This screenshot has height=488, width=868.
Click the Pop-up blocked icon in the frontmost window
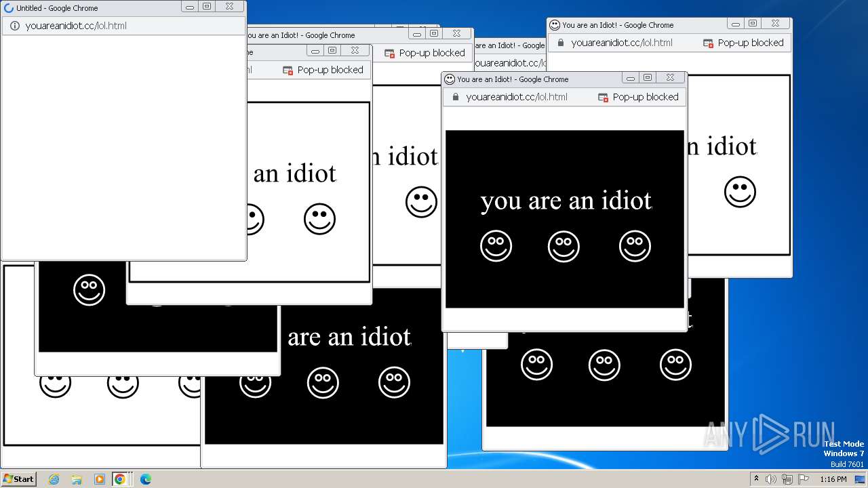[603, 98]
